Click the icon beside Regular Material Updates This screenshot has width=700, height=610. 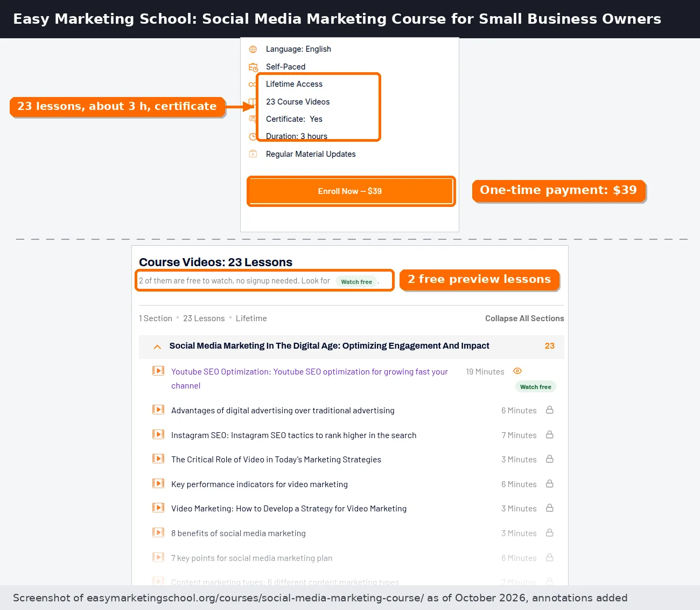click(x=253, y=154)
